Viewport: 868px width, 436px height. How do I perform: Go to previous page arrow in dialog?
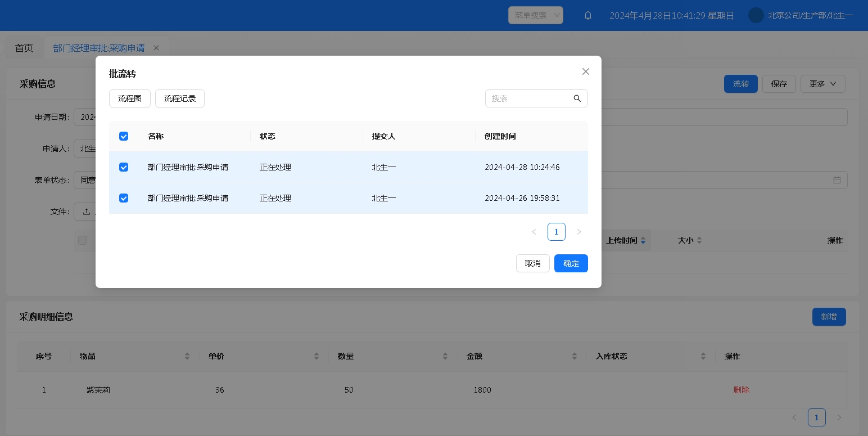tap(534, 232)
